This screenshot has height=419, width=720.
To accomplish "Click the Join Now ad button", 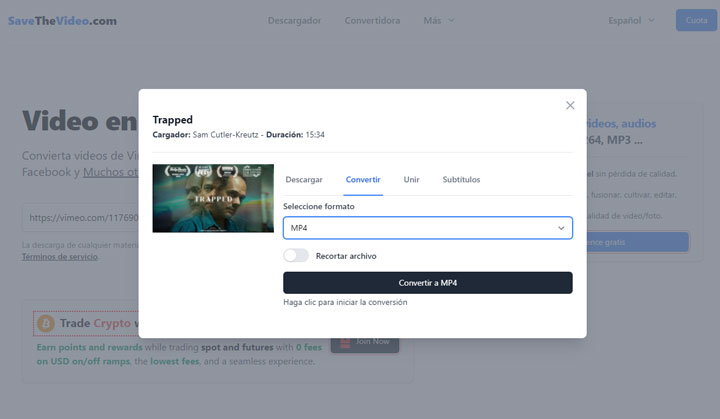I will click(365, 344).
